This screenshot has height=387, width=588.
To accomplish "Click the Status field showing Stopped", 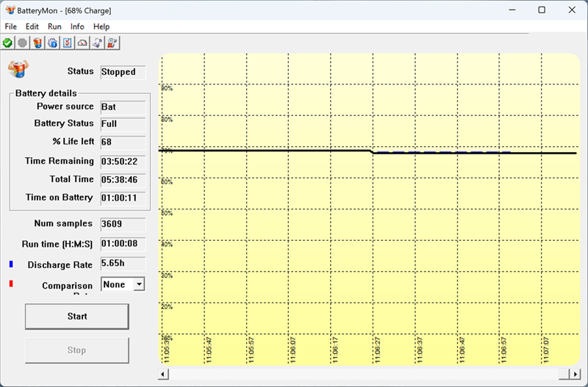I will [x=123, y=72].
